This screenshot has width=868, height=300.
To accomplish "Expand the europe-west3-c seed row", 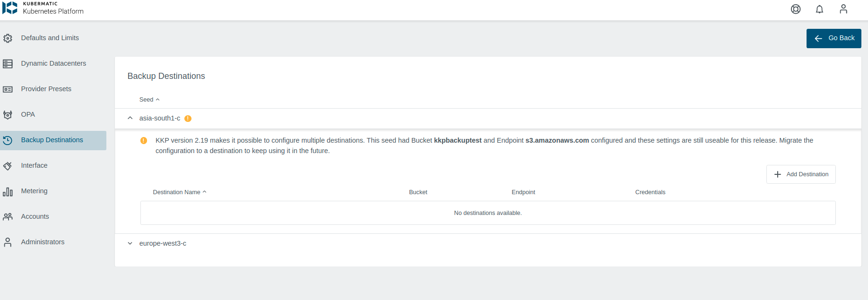I will click(130, 243).
